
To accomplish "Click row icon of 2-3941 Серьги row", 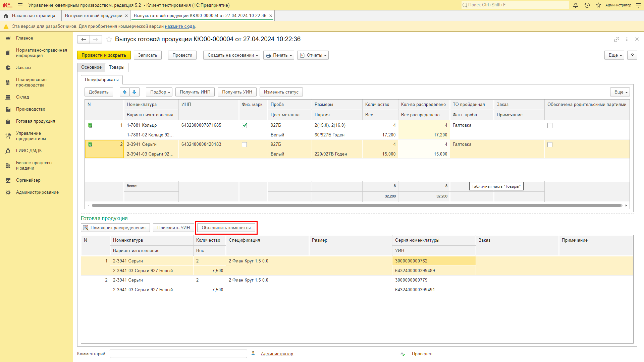I will point(90,144).
